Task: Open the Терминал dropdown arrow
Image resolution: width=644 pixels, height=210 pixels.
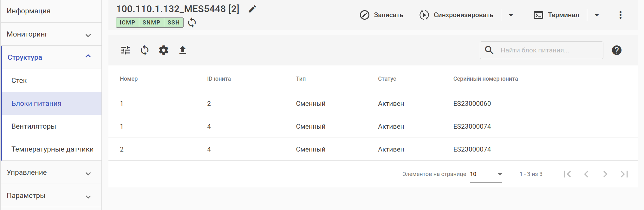Action: [596, 15]
